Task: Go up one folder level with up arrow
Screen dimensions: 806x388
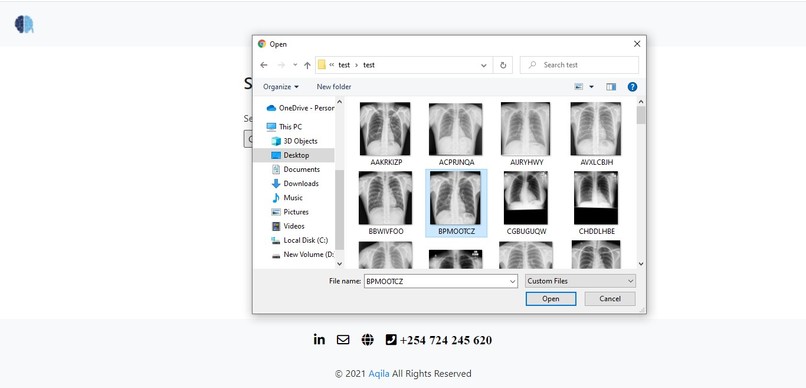Action: 307,65
